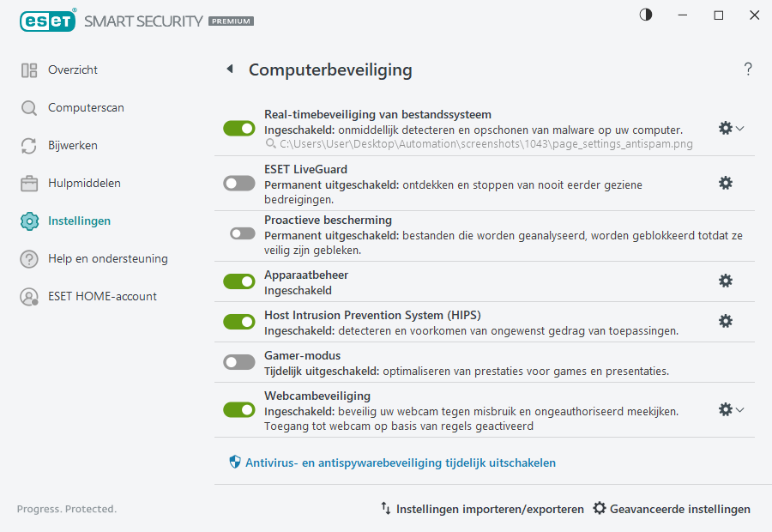Turn on Gamer-modus
Screen dimensions: 772x532
coord(238,361)
